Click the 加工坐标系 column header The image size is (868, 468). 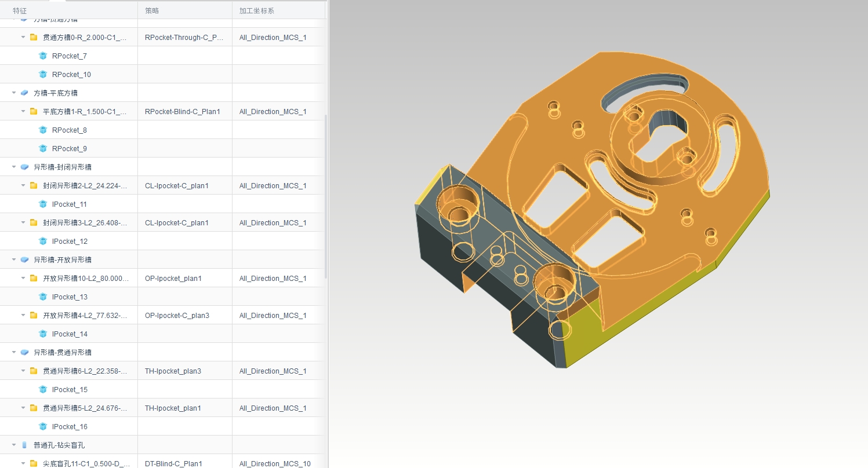(x=279, y=10)
